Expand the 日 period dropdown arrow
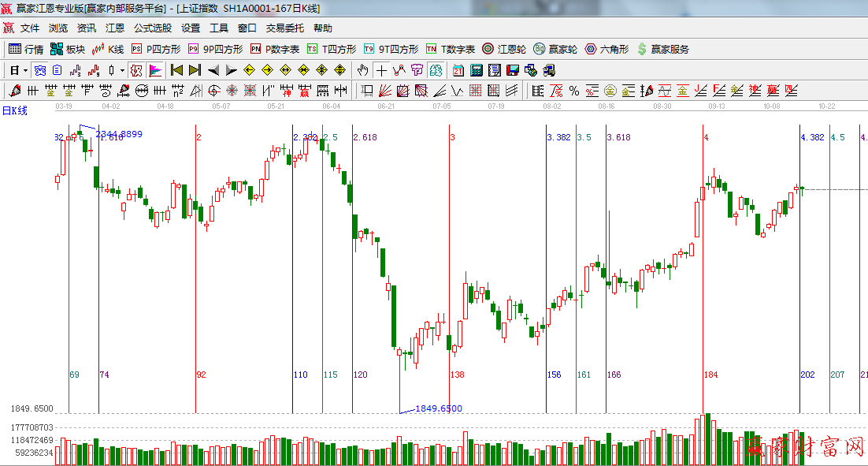Screen dimensions: 868x466 pyautogui.click(x=25, y=70)
